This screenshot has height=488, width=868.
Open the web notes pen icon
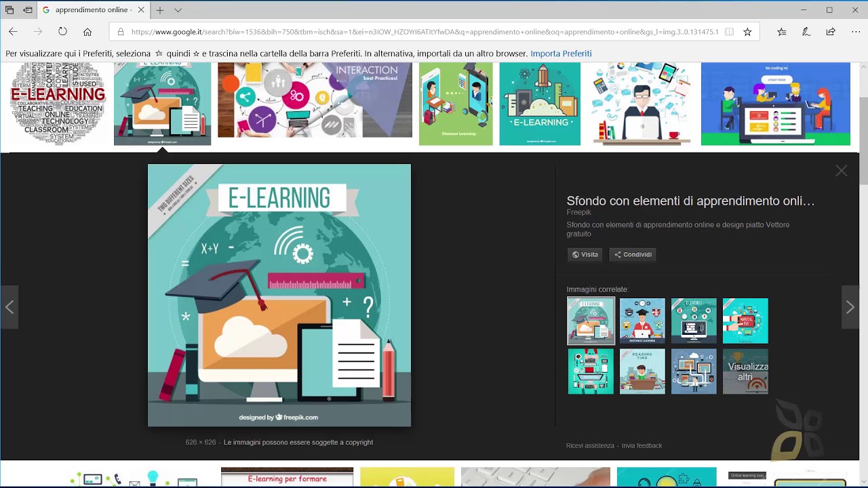click(806, 32)
